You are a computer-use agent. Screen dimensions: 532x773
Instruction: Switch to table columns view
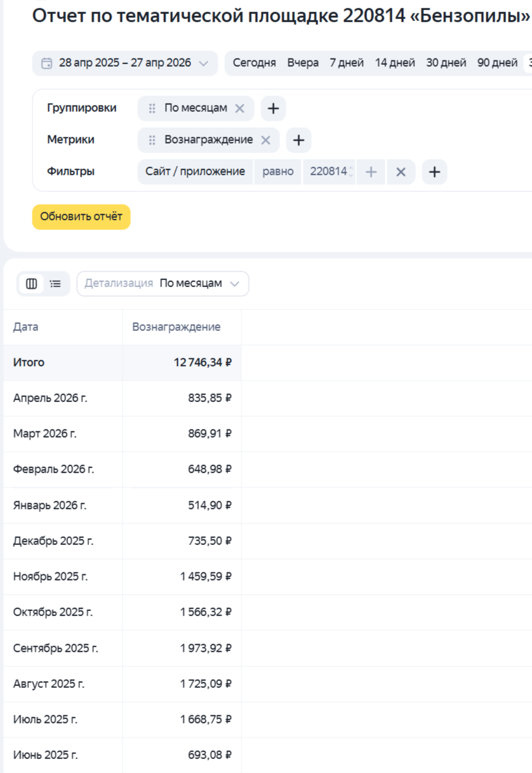point(32,284)
